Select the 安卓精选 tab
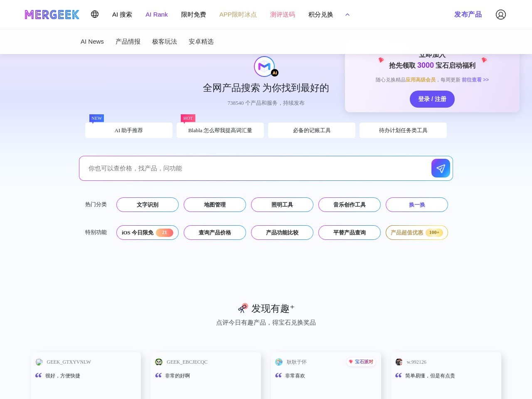 [201, 42]
